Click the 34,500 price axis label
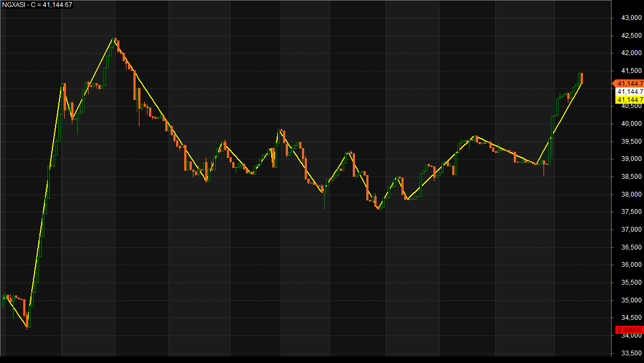 click(x=631, y=318)
